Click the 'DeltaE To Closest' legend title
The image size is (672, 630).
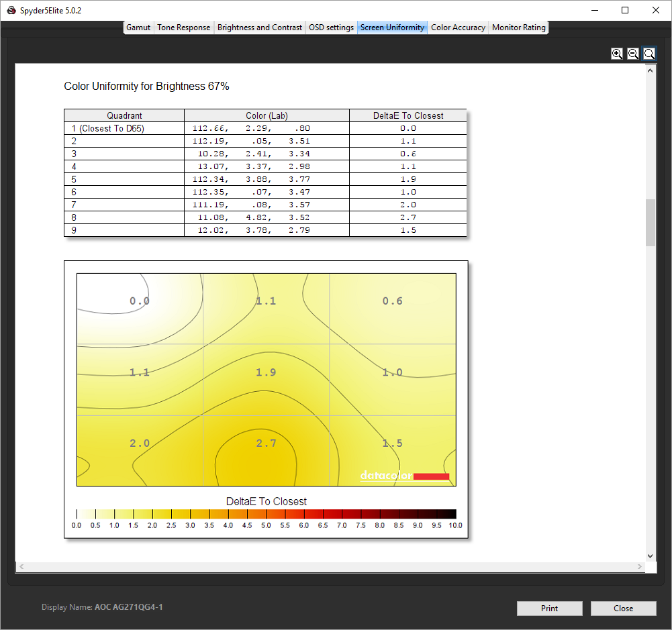coord(266,501)
